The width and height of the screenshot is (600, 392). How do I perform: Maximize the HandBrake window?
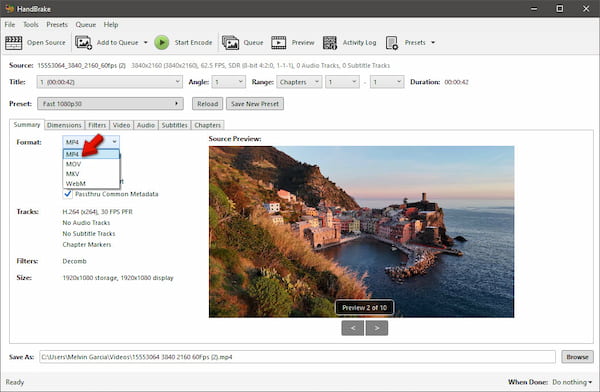click(559, 8)
